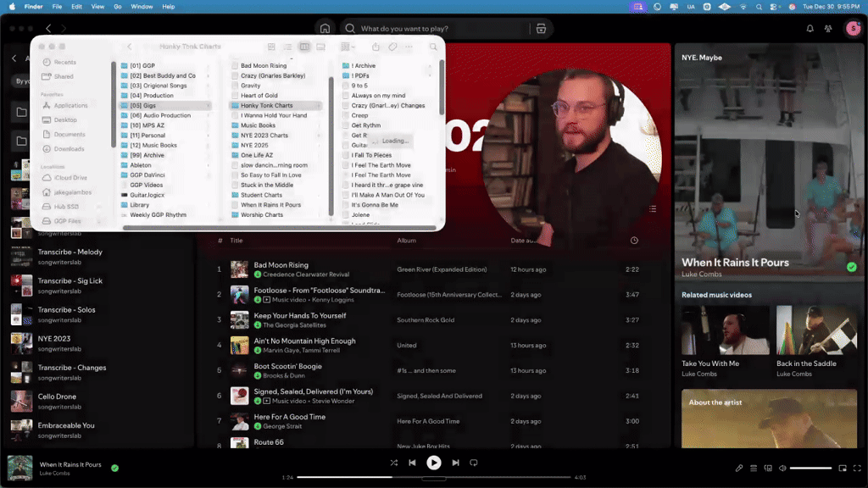Mute with the volume speaker icon
This screenshot has height=488, width=868.
(782, 468)
